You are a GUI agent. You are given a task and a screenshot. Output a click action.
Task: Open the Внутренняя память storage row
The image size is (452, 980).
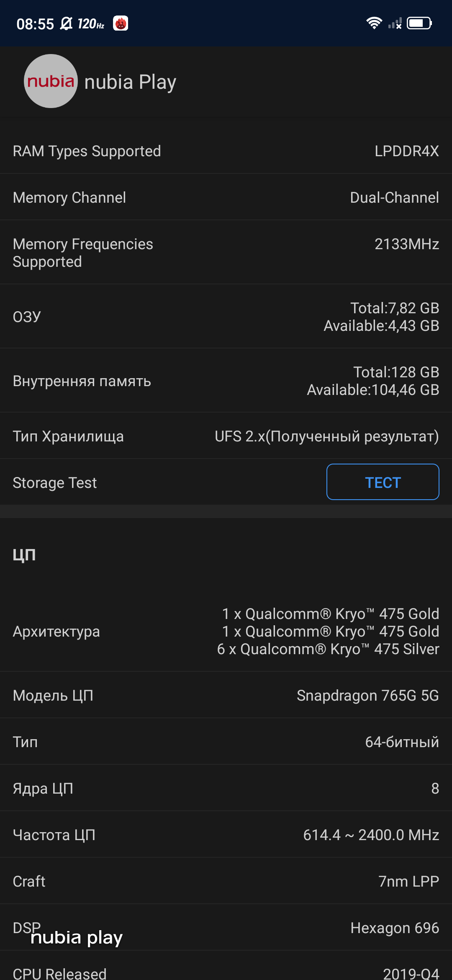coord(226,381)
